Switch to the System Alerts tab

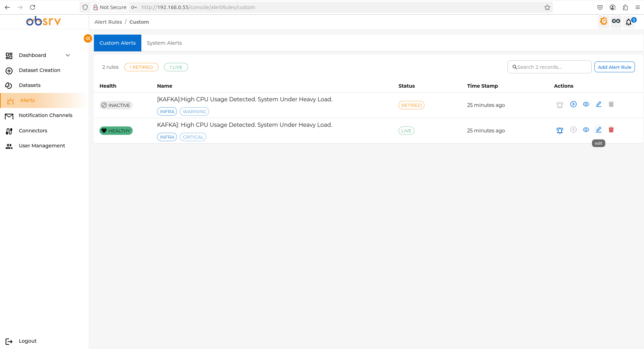164,43
